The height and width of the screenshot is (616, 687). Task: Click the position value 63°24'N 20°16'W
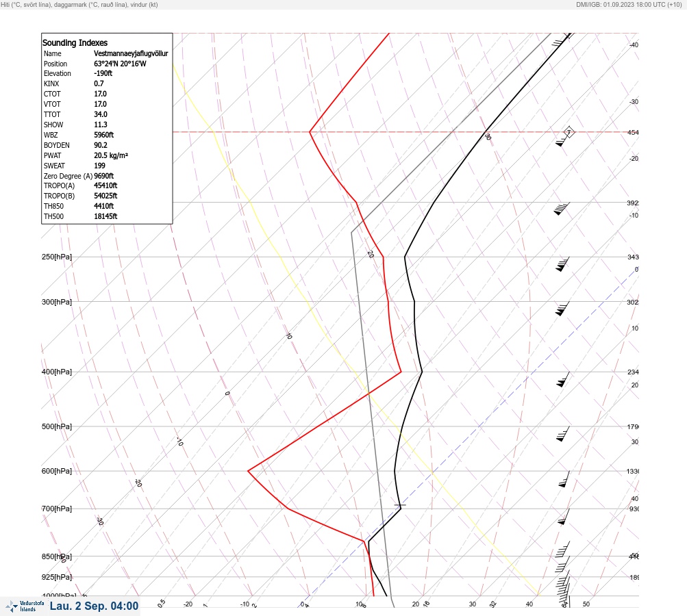tap(120, 64)
